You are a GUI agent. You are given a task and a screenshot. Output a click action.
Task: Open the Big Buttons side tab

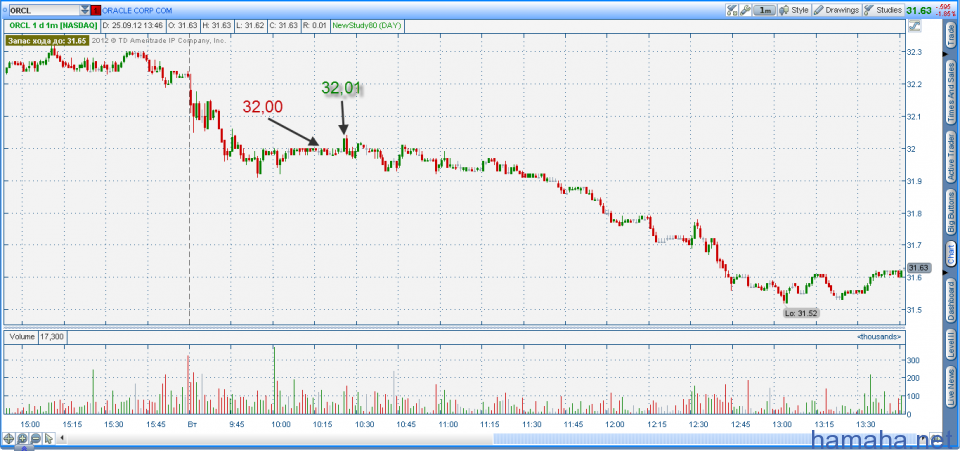pos(951,212)
